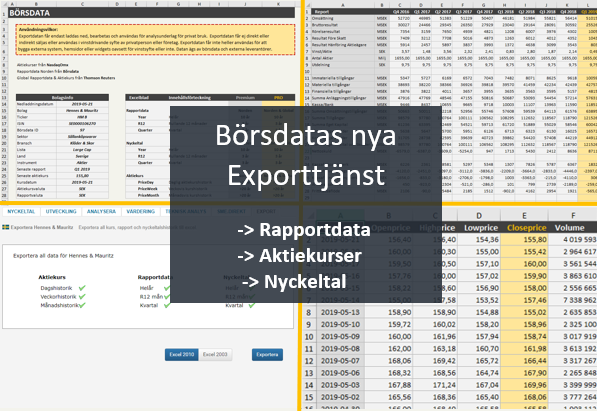Open the NYCKELTAL tab
Viewport: 597px width, 411px height.
tap(21, 211)
